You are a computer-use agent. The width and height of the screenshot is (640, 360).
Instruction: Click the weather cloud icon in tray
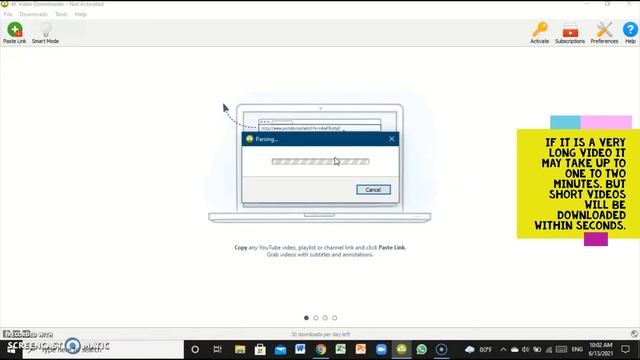click(x=470, y=350)
